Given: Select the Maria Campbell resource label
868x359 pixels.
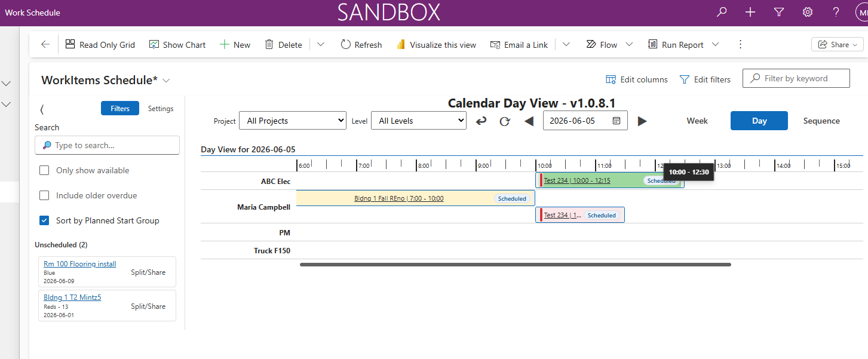Looking at the screenshot, I should (263, 207).
